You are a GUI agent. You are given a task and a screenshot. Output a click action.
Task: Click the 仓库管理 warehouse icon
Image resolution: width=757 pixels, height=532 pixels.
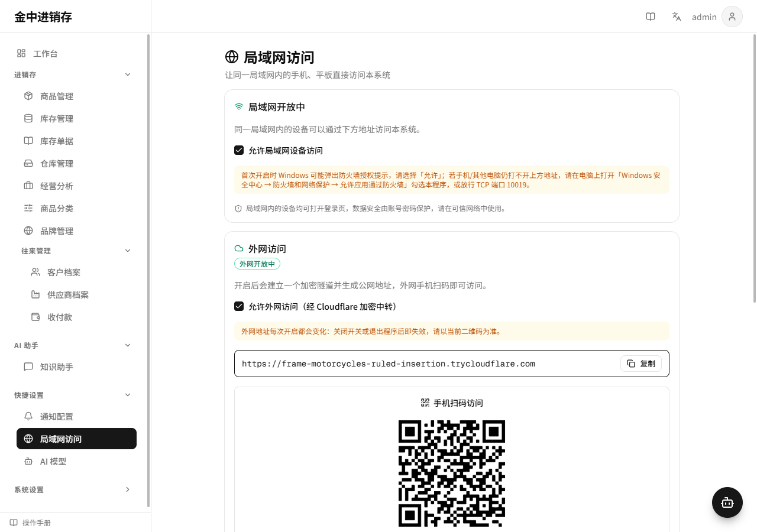click(x=28, y=163)
